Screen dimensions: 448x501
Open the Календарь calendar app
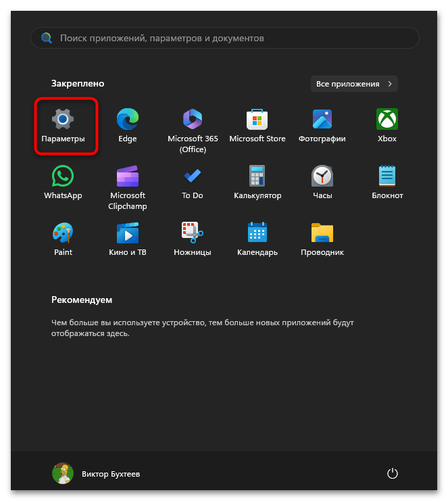[257, 239]
